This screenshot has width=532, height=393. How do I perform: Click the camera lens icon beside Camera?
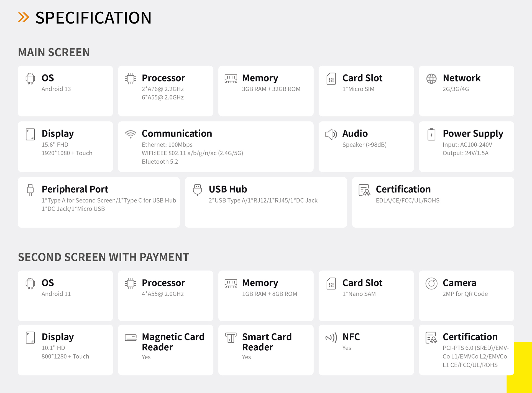pyautogui.click(x=431, y=284)
